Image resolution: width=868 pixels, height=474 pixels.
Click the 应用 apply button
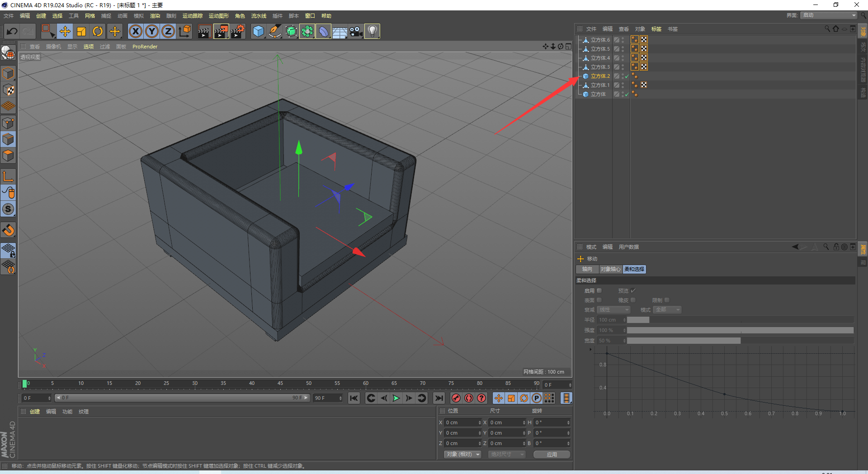tap(552, 455)
